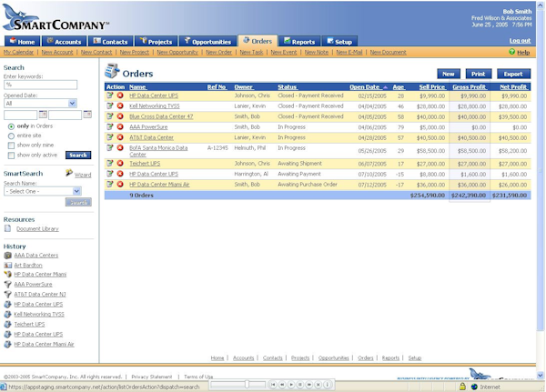Click the New E-Mail shortcut link
The height and width of the screenshot is (392, 546).
pos(349,52)
